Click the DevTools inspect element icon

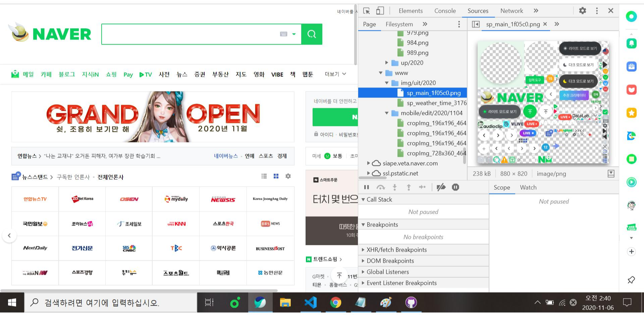point(366,11)
